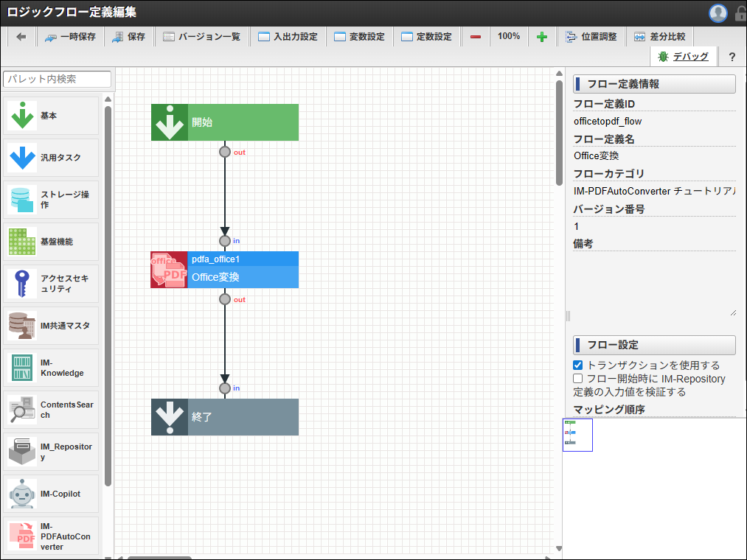Viewport: 747px width, 560px height.
Task: Open the IM共通マスタ palette category
Action: pyautogui.click(x=51, y=326)
